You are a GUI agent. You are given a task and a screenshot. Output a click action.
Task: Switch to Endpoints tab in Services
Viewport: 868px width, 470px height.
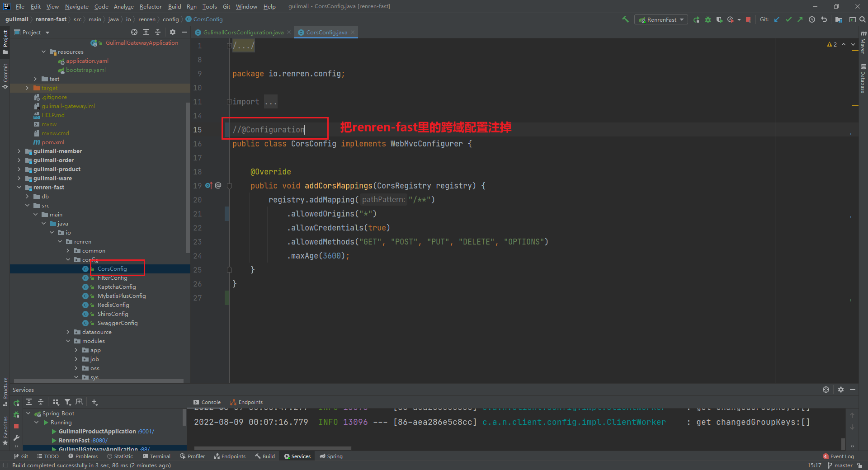pos(247,402)
